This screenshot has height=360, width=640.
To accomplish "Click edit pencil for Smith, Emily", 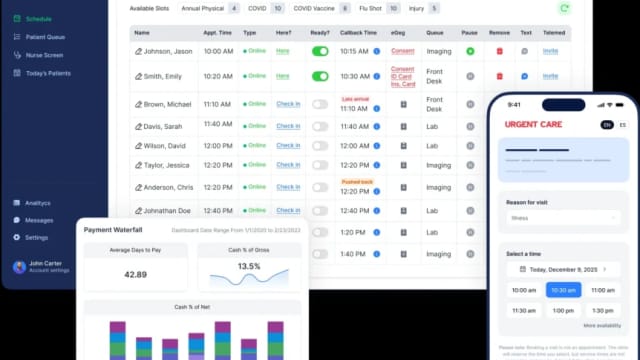I will 138,76.
